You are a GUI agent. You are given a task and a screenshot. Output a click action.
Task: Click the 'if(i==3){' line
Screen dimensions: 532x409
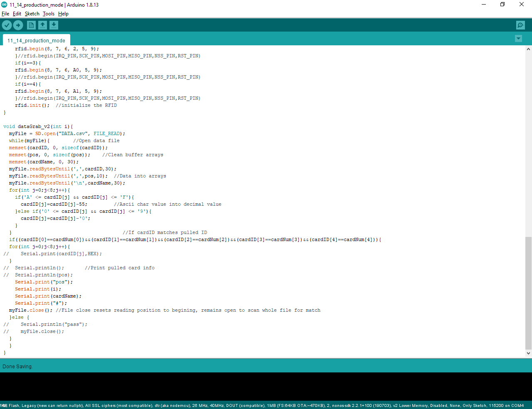[x=28, y=63]
